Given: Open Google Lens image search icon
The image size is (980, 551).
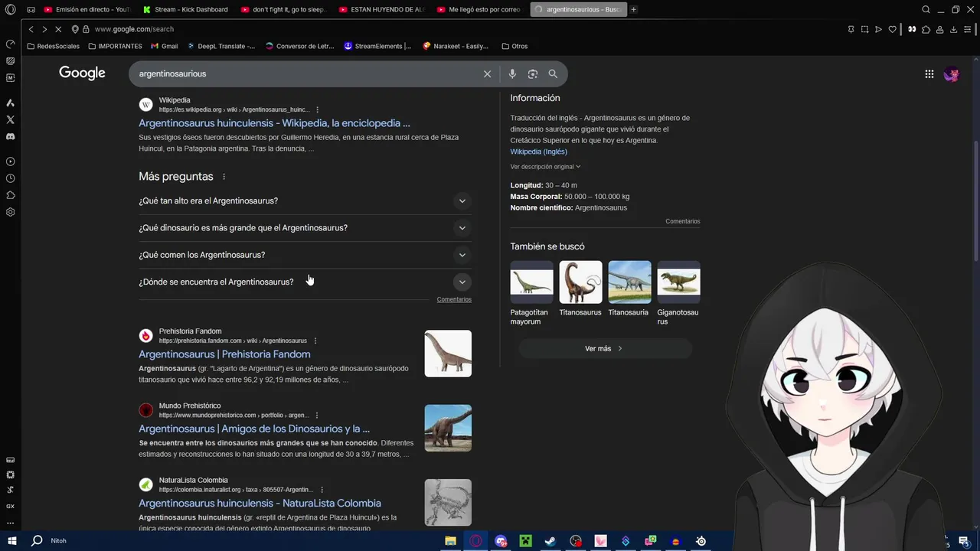Looking at the screenshot, I should point(533,73).
